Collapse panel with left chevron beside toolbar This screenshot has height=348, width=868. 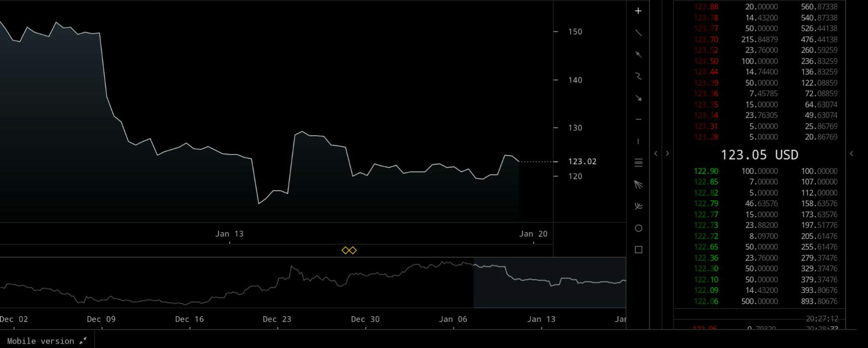tap(655, 153)
